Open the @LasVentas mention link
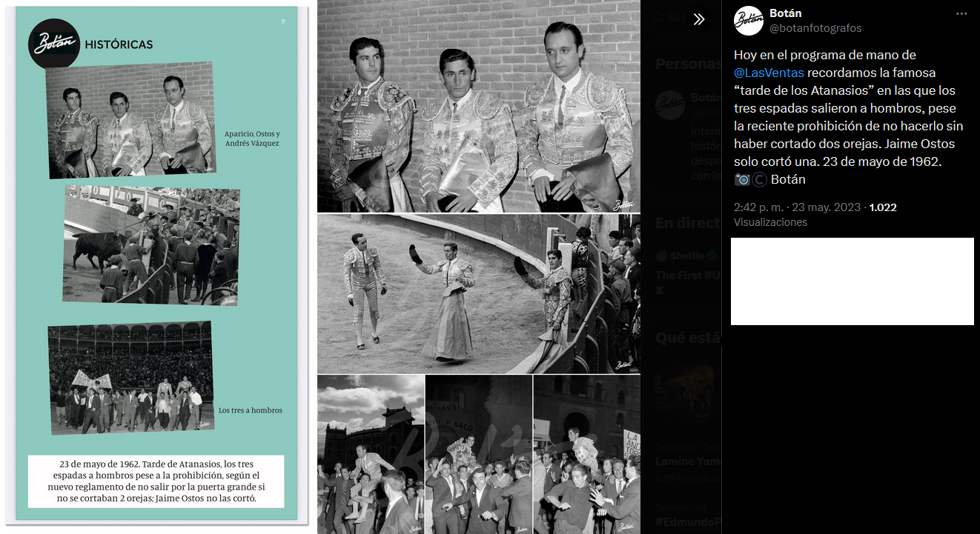The height and width of the screenshot is (534, 980). click(x=769, y=73)
